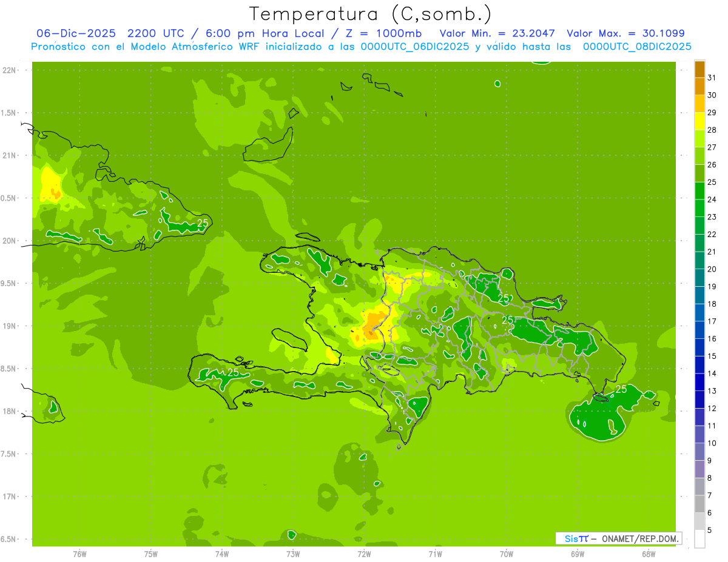
Task: Select the validity stamp "0000UTC_08DIC2025"
Action: 637,47
